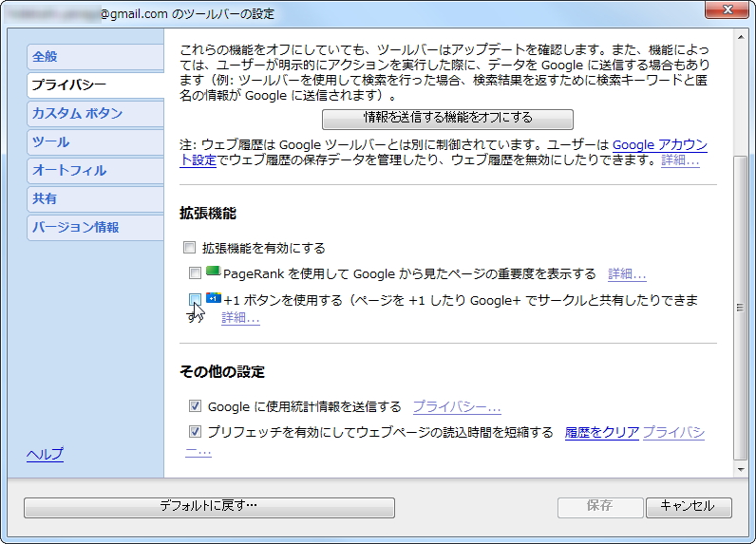Click the +1 button icon
756x544 pixels.
coord(213,298)
